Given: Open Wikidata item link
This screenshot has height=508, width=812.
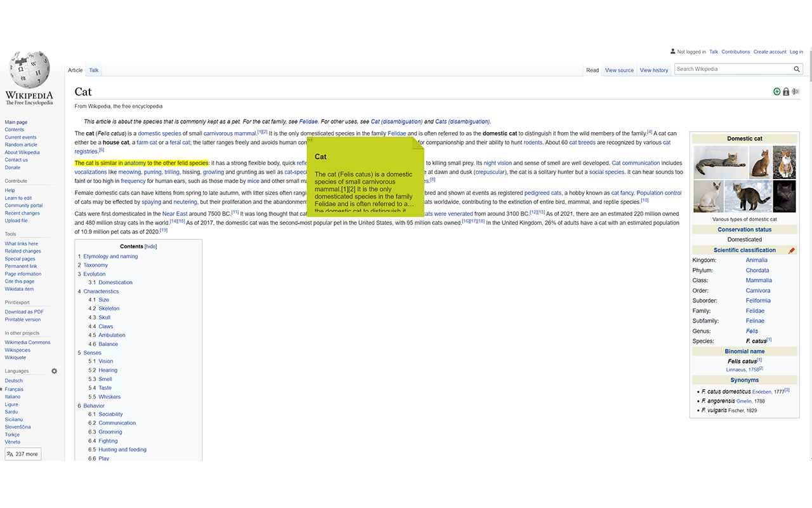Looking at the screenshot, I should tap(20, 289).
